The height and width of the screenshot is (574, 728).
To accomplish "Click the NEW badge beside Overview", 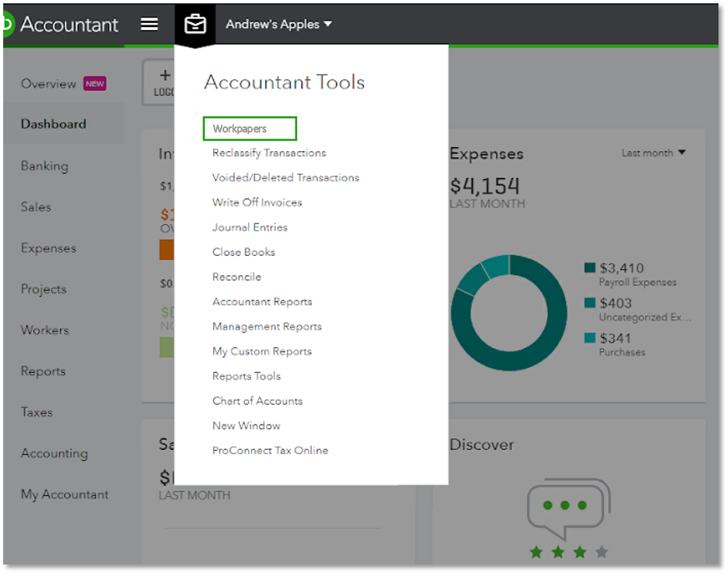I will click(95, 83).
